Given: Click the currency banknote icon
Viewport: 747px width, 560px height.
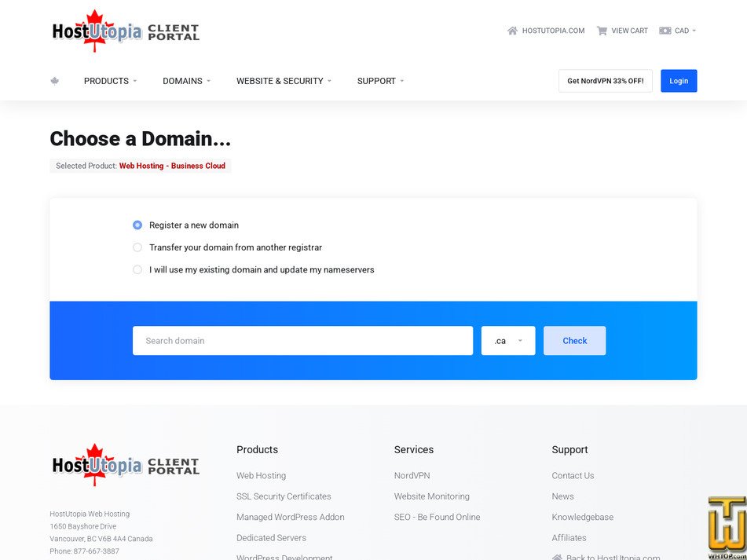Looking at the screenshot, I should (x=665, y=31).
